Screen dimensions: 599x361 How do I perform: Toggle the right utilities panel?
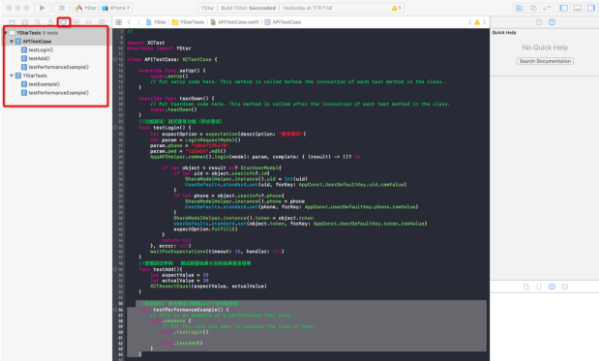(591, 8)
